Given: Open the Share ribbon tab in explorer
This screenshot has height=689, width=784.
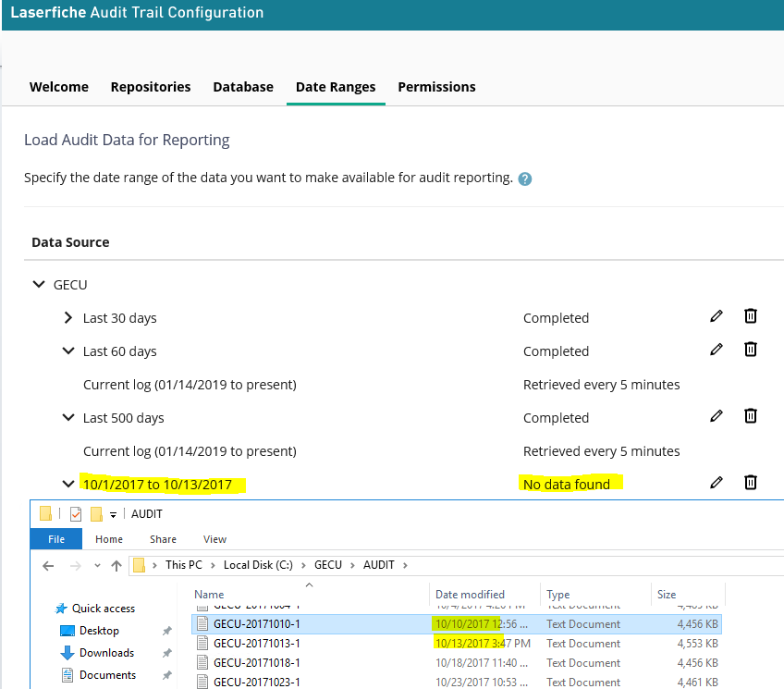Looking at the screenshot, I should [x=163, y=539].
